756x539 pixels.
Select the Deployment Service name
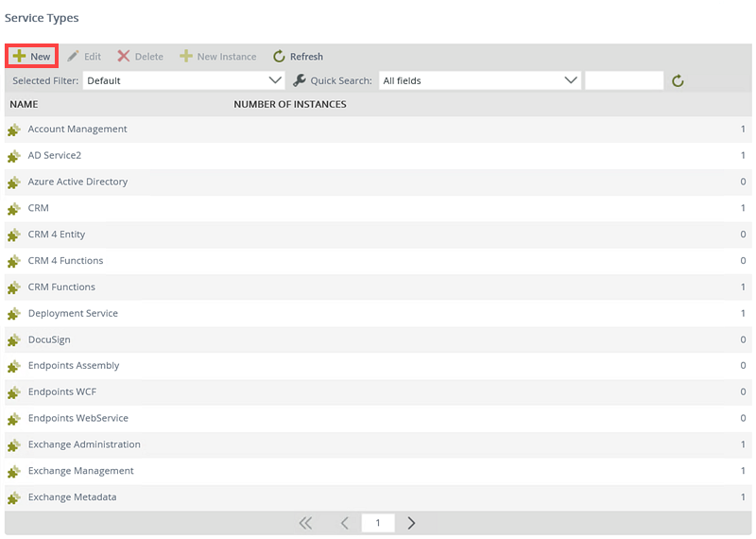73,313
